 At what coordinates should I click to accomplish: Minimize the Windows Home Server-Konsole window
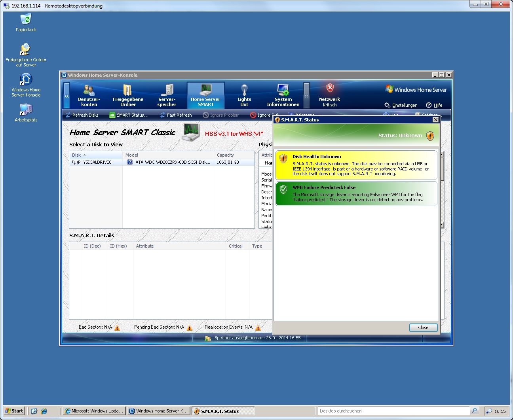point(435,75)
